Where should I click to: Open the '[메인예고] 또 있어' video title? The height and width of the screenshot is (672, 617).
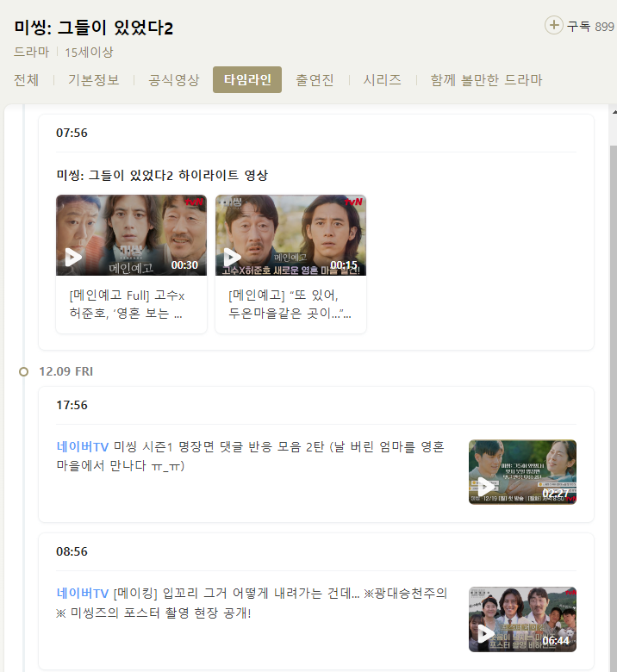pos(290,304)
